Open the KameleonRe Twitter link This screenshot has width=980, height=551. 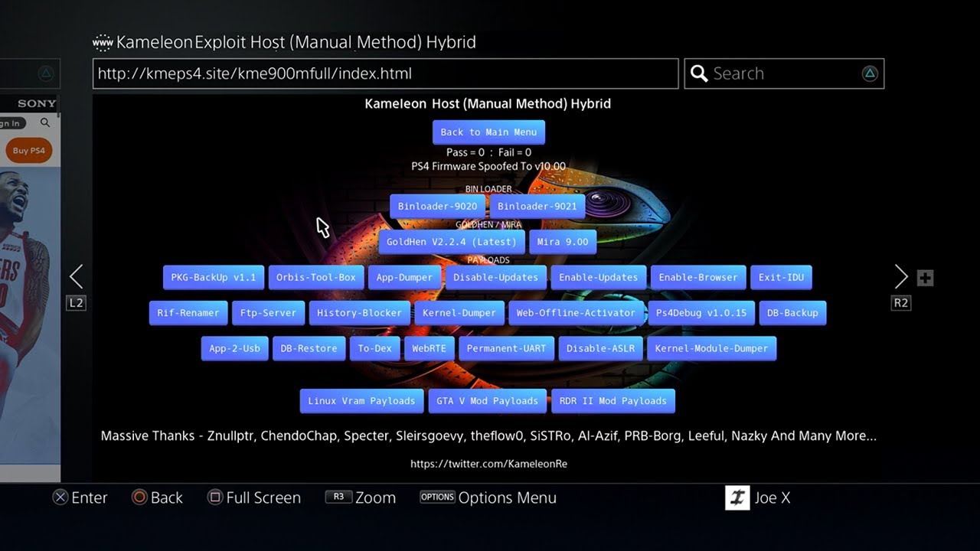488,464
